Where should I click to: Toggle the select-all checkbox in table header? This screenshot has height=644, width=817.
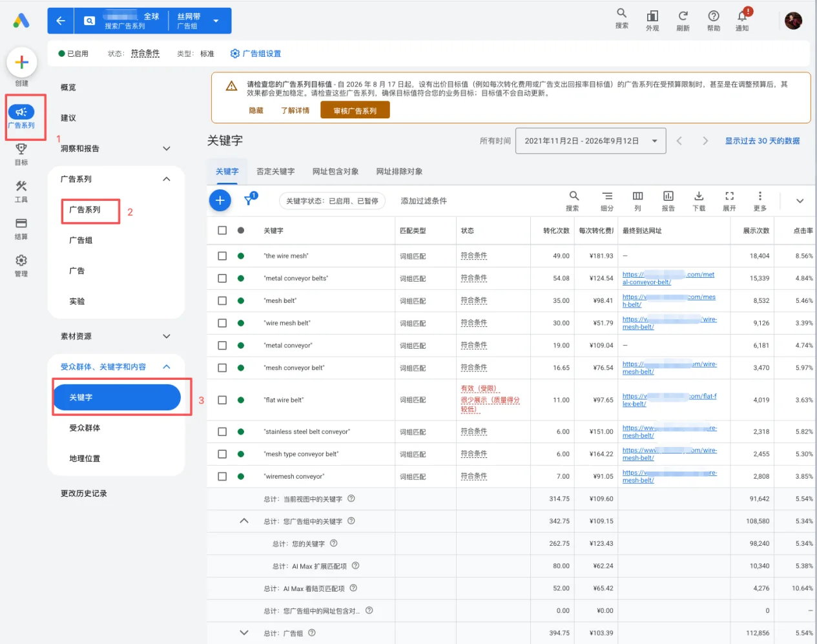222,230
